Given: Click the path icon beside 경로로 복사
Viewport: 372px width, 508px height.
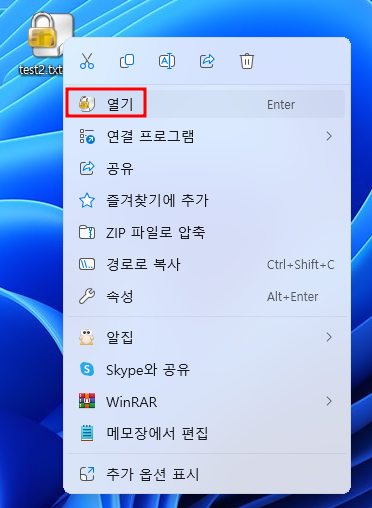Looking at the screenshot, I should click(x=87, y=264).
